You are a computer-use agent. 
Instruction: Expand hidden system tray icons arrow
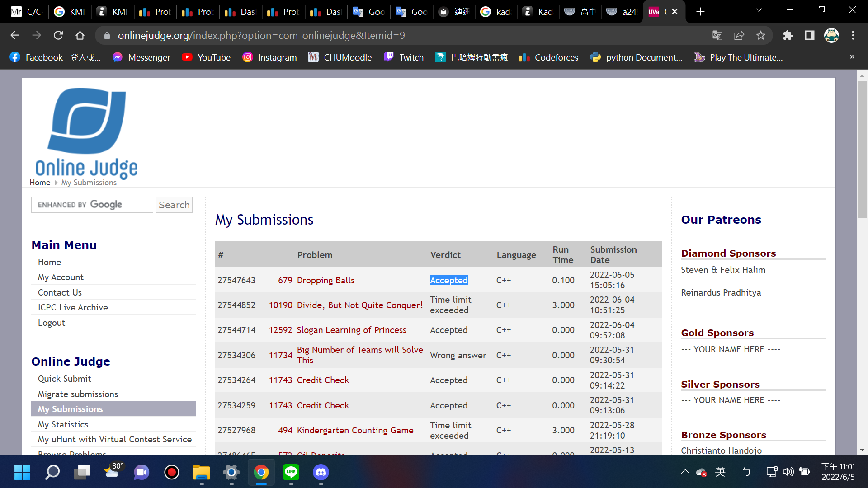point(685,472)
